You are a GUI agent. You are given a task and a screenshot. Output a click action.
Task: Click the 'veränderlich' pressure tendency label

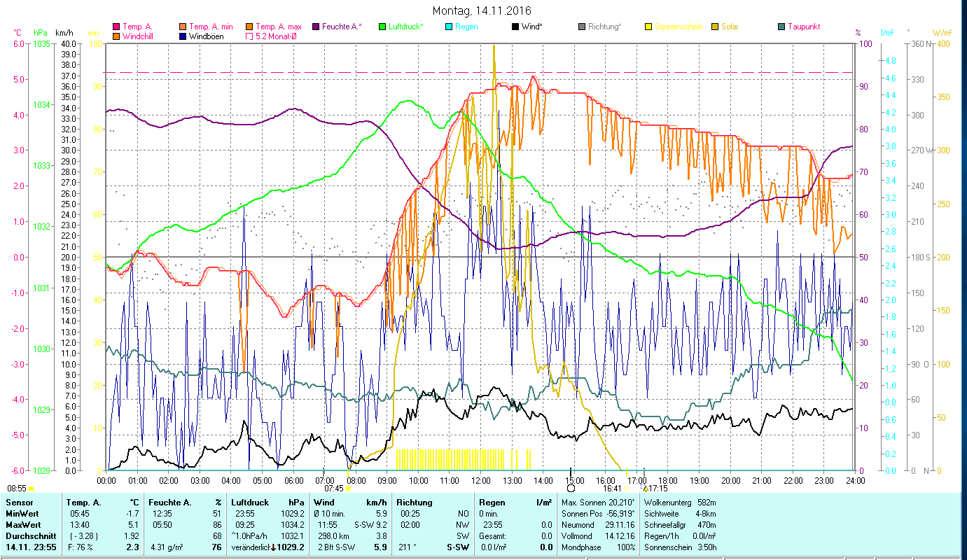tap(250, 547)
